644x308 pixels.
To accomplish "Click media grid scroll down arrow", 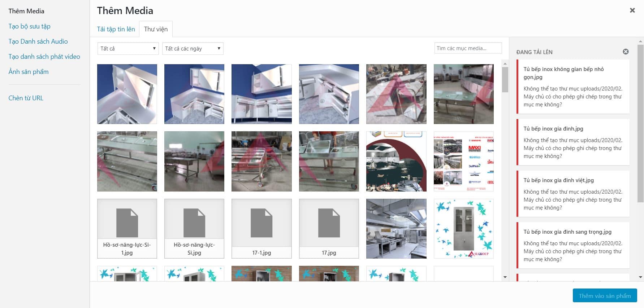I will [505, 277].
